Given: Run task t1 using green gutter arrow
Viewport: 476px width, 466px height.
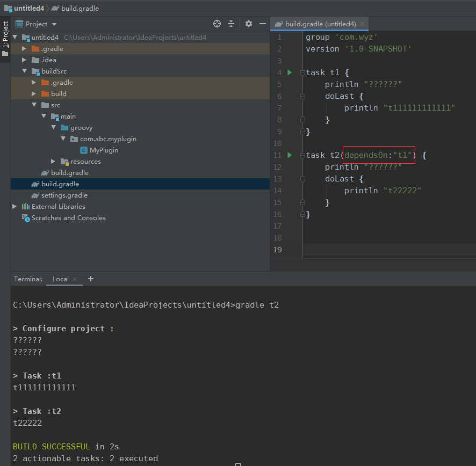Looking at the screenshot, I should [x=290, y=72].
